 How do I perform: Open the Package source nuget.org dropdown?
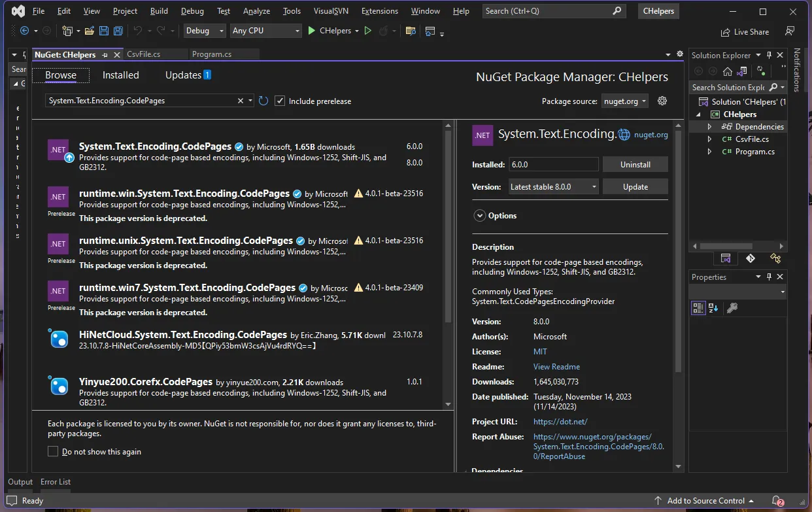[x=625, y=101]
